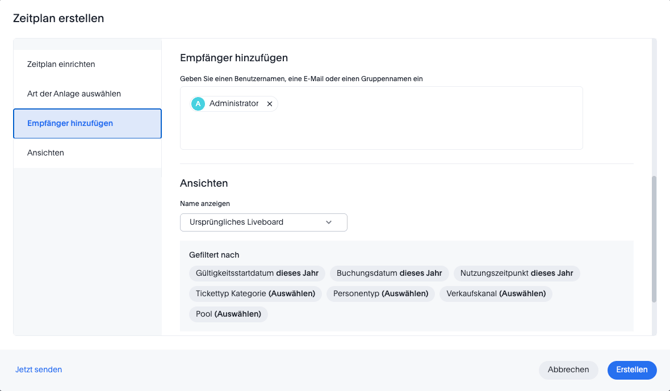Click the Nutzungszeitpunkt dieses Jahr filter chip
This screenshot has width=670, height=391.
click(x=517, y=273)
